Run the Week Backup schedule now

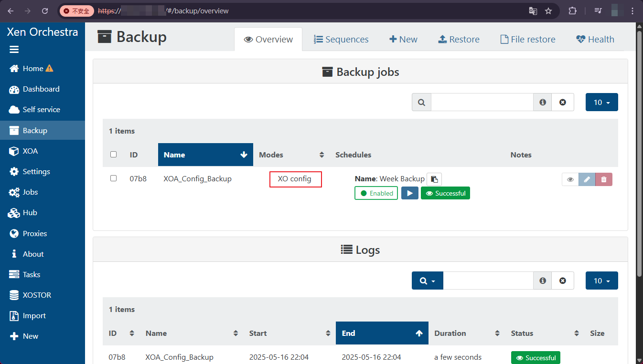click(x=410, y=193)
